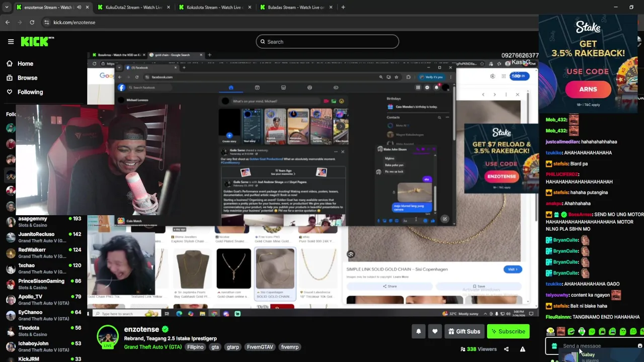Reload the kick.com page
Image resolution: width=644 pixels, height=362 pixels.
point(32,22)
